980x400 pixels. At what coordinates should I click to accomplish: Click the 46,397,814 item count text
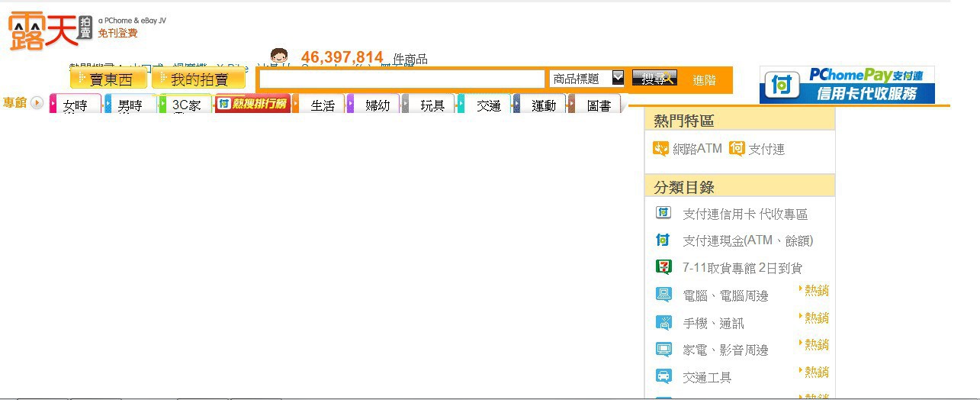(x=342, y=57)
